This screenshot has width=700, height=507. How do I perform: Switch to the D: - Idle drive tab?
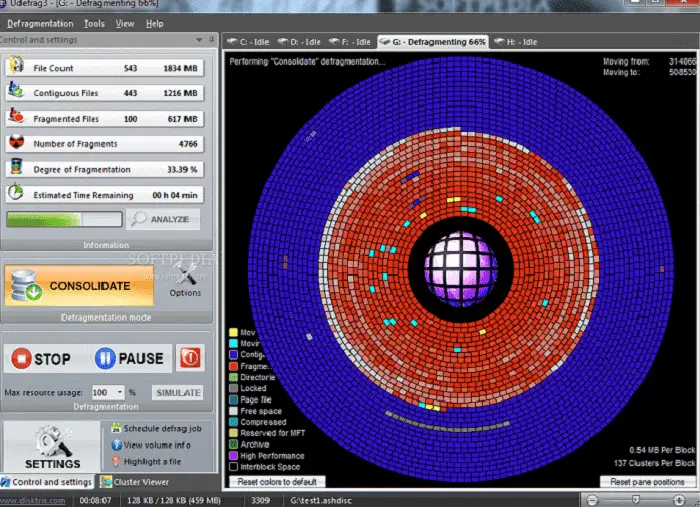click(299, 42)
